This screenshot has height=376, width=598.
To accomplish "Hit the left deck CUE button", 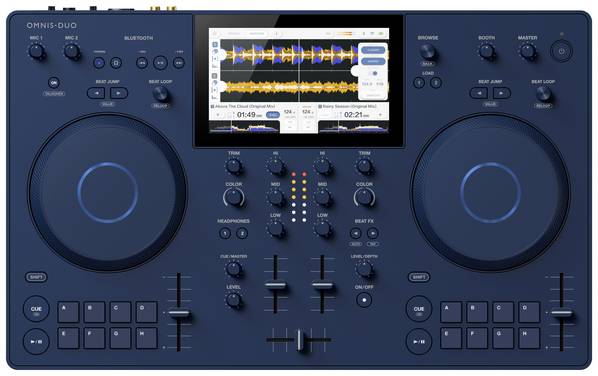I will pyautogui.click(x=36, y=309).
